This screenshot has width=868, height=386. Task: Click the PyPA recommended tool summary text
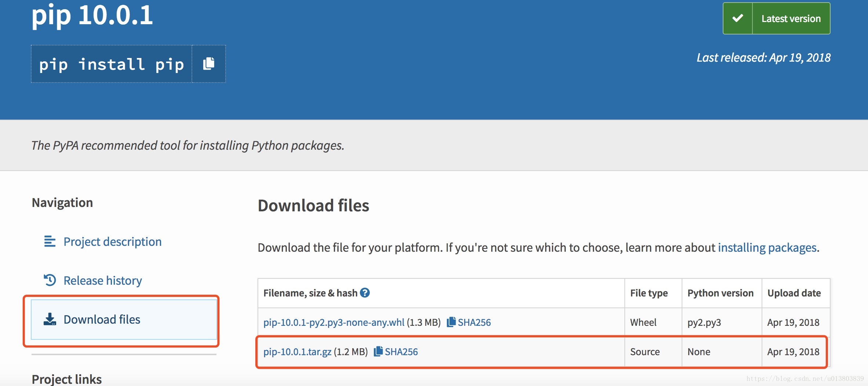click(187, 146)
